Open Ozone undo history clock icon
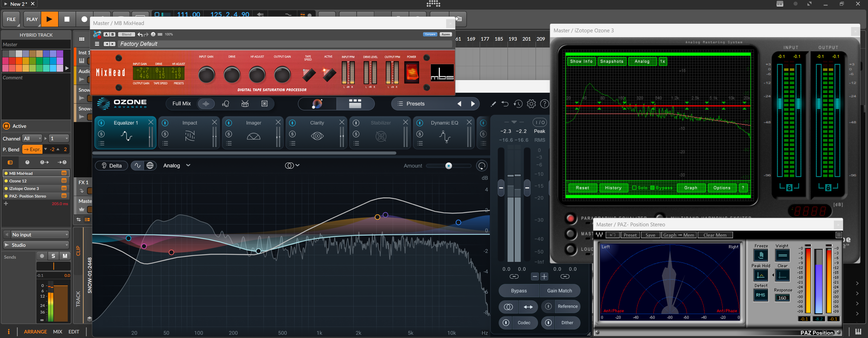The width and height of the screenshot is (868, 338). tap(518, 104)
